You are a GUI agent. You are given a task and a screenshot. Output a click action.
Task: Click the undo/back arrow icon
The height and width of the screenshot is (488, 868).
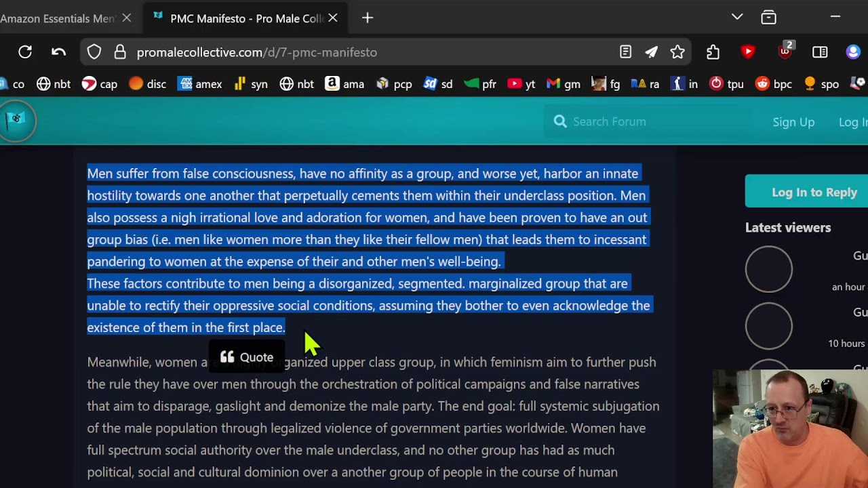point(59,52)
